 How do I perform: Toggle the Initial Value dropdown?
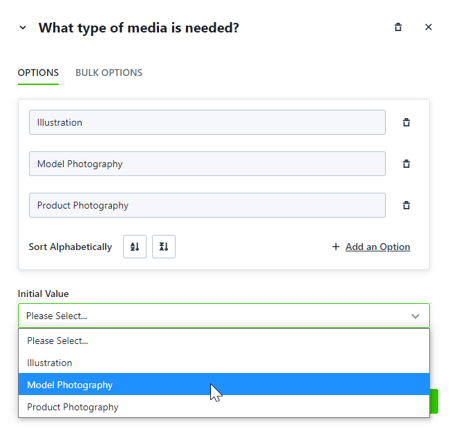click(224, 315)
